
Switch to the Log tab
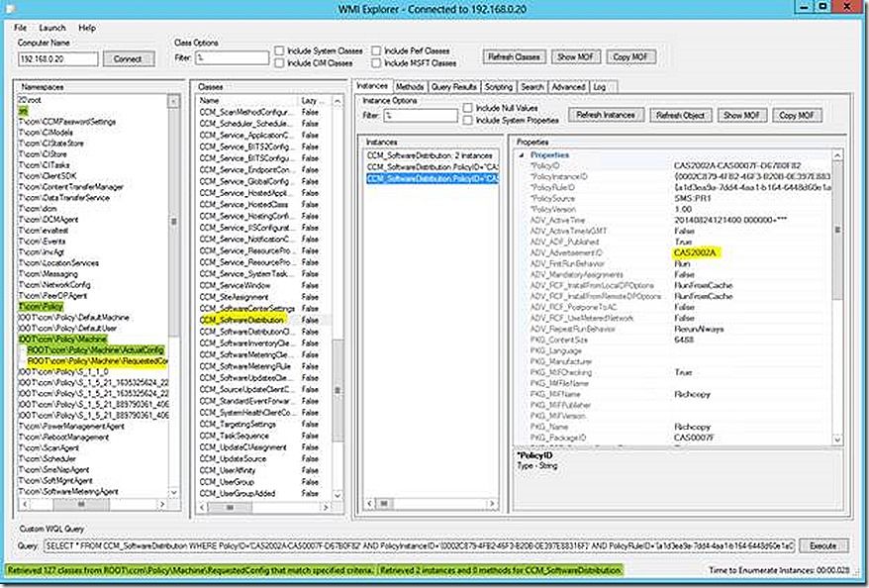pos(600,87)
